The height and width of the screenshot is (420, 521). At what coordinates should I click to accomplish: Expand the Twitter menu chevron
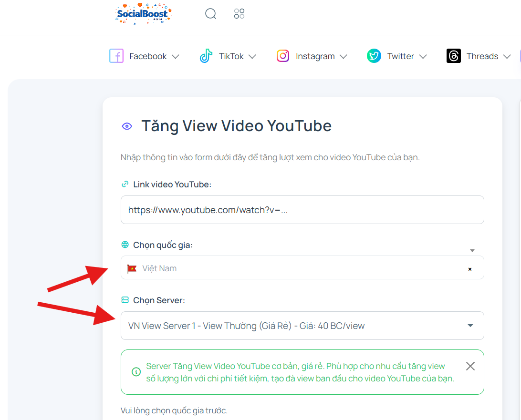coord(423,56)
